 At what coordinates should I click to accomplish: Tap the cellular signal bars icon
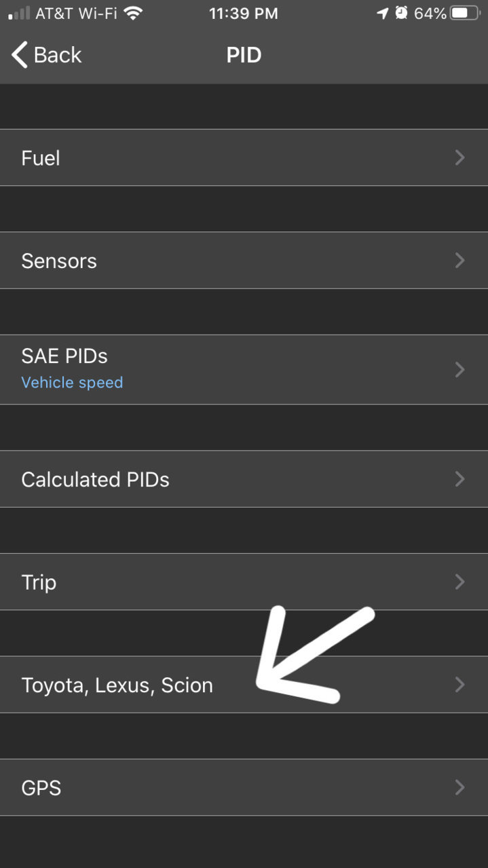[x=19, y=14]
